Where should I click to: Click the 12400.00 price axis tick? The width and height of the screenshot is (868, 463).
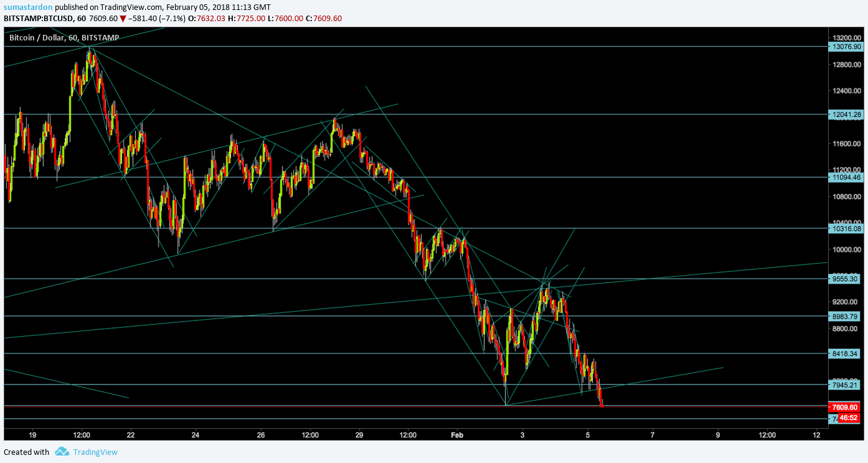point(847,91)
